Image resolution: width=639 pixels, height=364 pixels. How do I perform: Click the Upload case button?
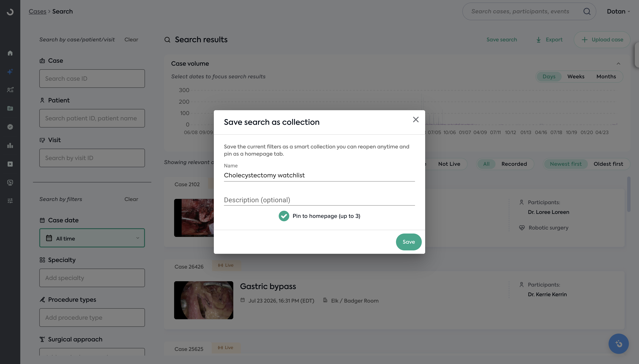[602, 39]
